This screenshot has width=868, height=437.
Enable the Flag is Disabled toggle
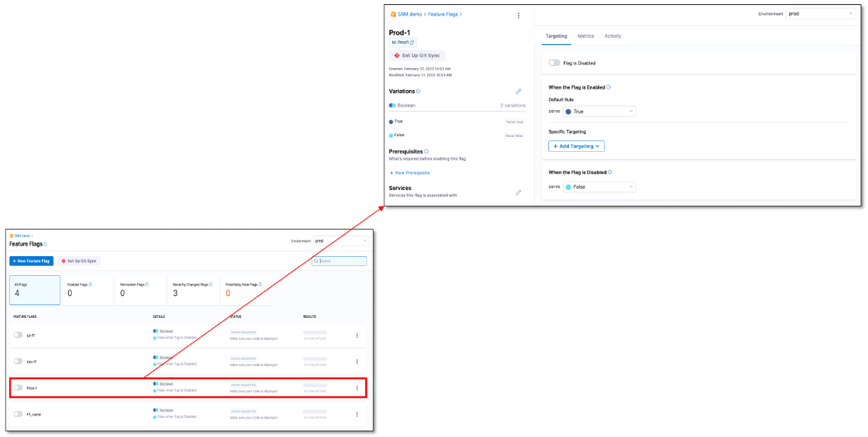(553, 62)
